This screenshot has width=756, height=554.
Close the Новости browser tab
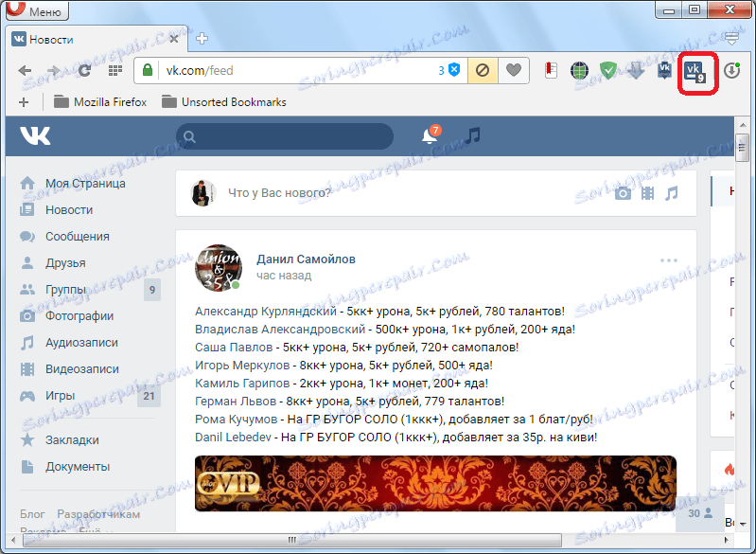coord(174,39)
